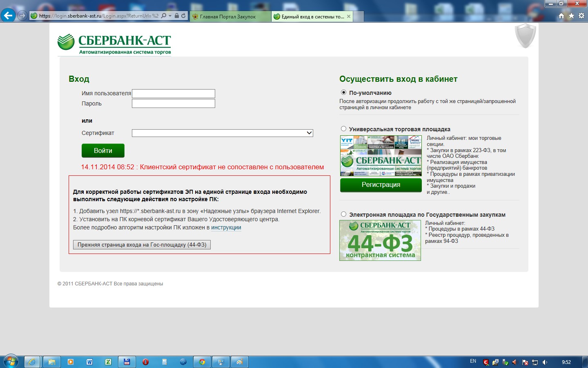Click the red certificate error message
Viewport: 588px width, 368px height.
(x=203, y=167)
